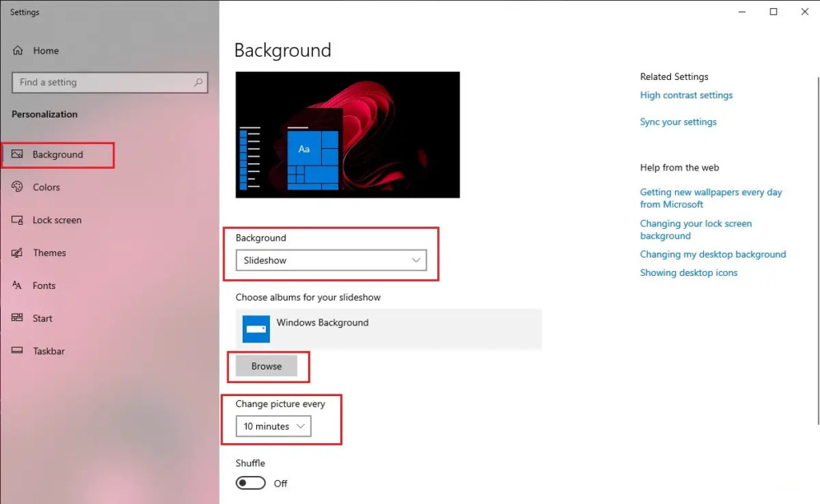Select the Start tiles icon
820x504 pixels.
tap(18, 318)
